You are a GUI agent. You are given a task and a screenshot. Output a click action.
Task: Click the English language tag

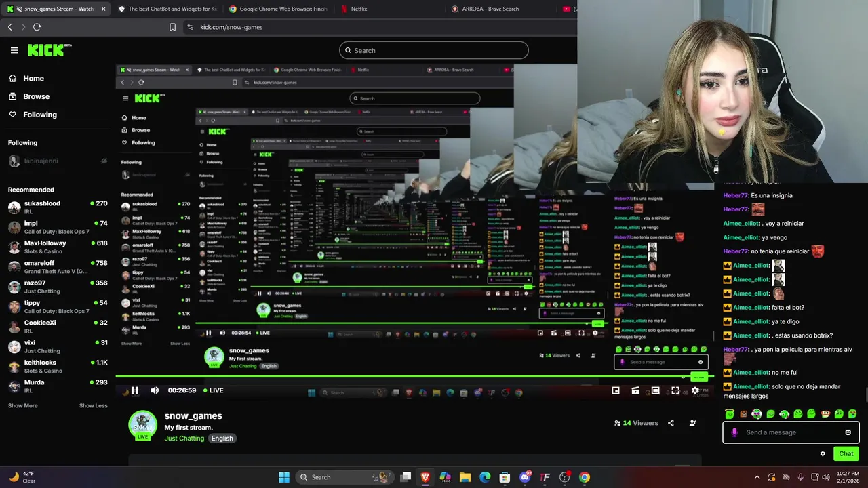click(222, 439)
